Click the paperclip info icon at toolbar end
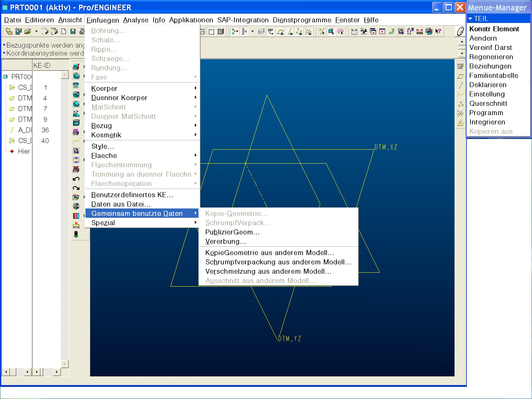The width and height of the screenshot is (532, 399). (460, 32)
